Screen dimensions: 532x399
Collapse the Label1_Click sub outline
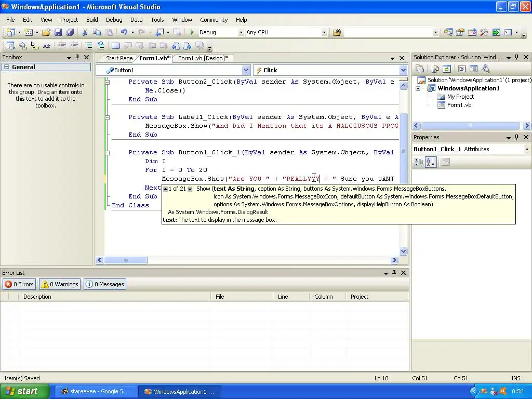coord(107,117)
